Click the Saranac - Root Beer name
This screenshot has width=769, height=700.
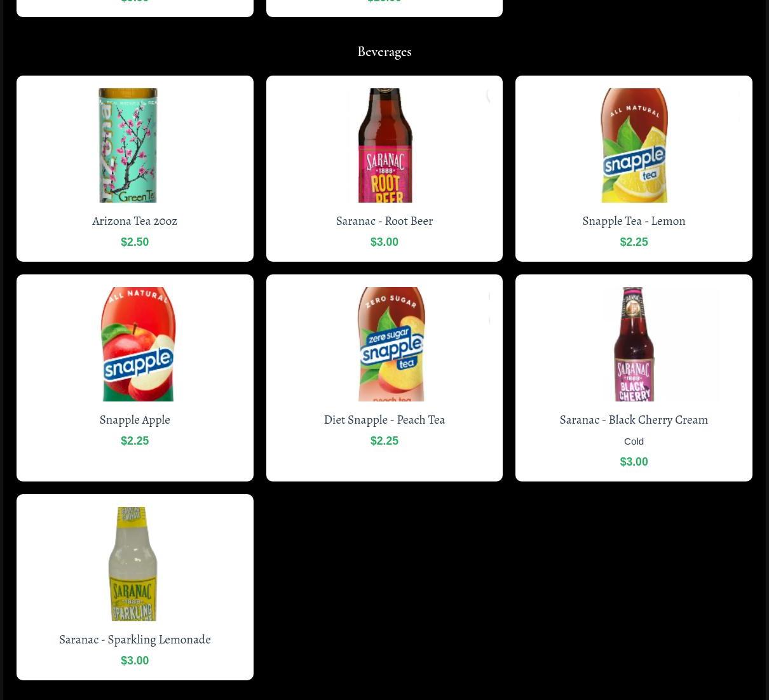(x=384, y=221)
